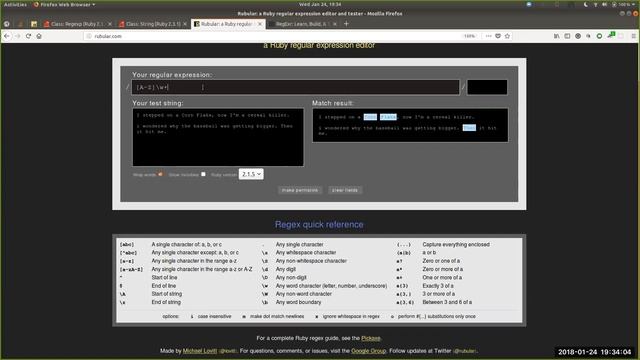
Task: Open the page actions three-dots menu
Action: tap(488, 36)
